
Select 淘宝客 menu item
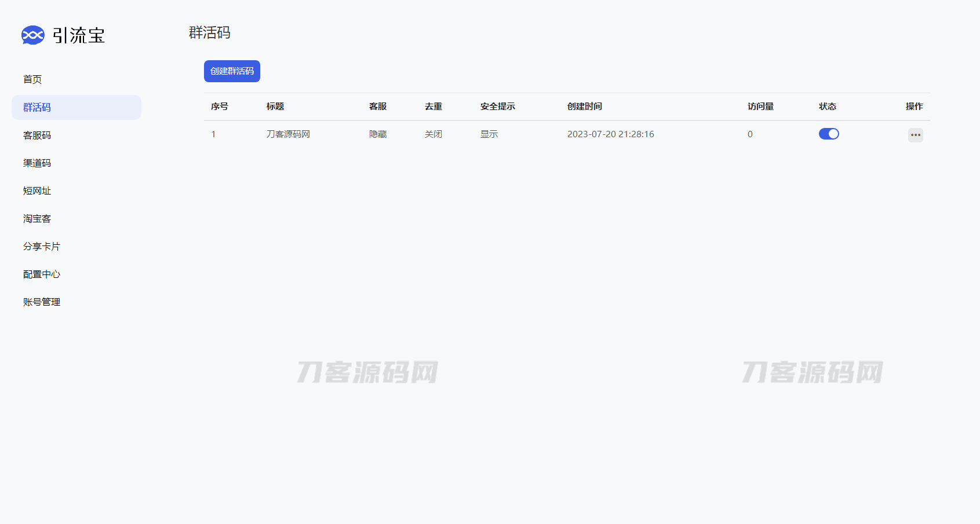37,219
